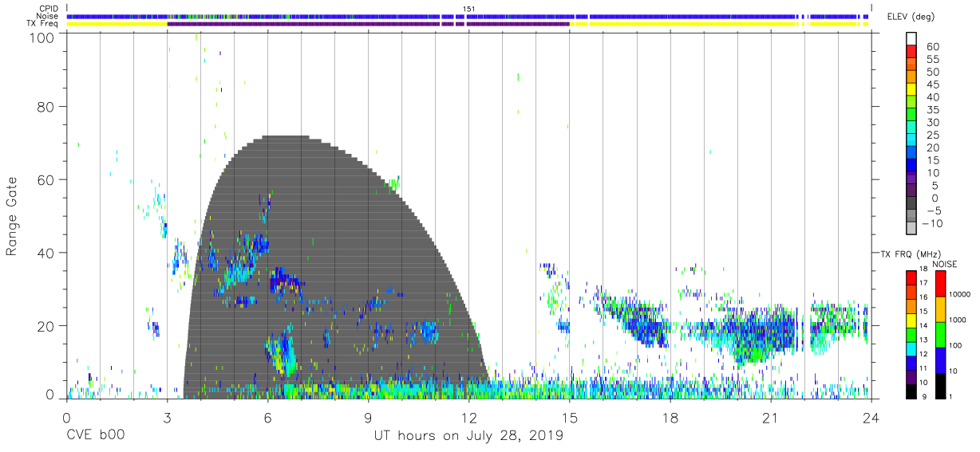Select the white top segment of ELEV color bar

(x=912, y=40)
